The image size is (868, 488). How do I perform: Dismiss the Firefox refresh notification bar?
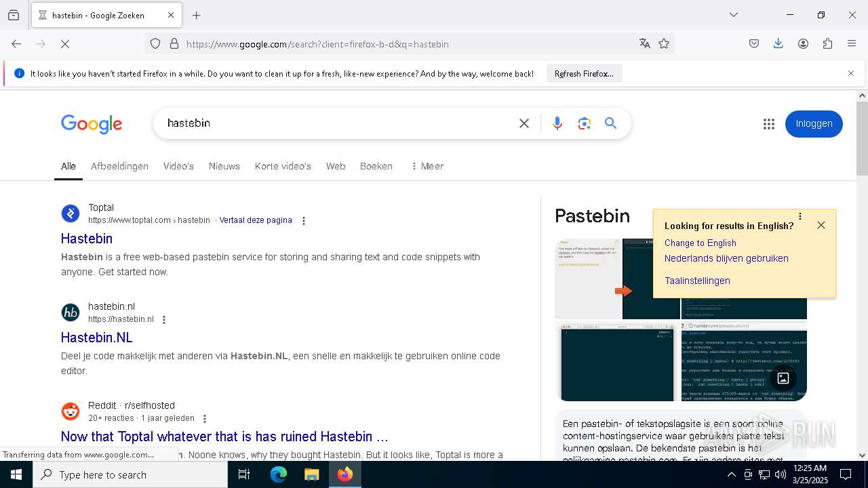tap(851, 73)
